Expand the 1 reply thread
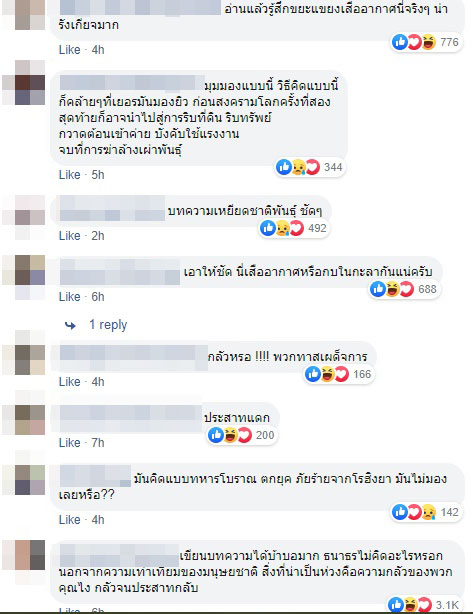Image resolution: width=473 pixels, height=614 pixels. [x=108, y=325]
